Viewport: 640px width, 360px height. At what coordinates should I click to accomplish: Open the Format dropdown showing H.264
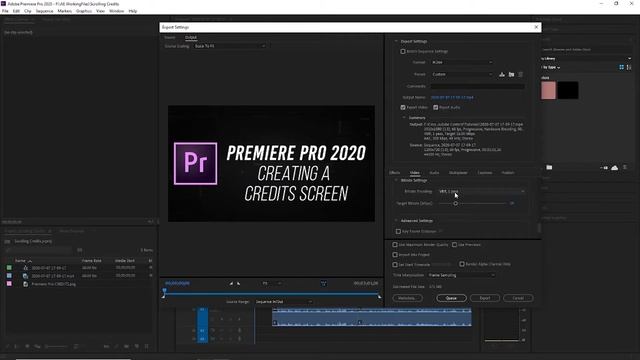pos(462,62)
